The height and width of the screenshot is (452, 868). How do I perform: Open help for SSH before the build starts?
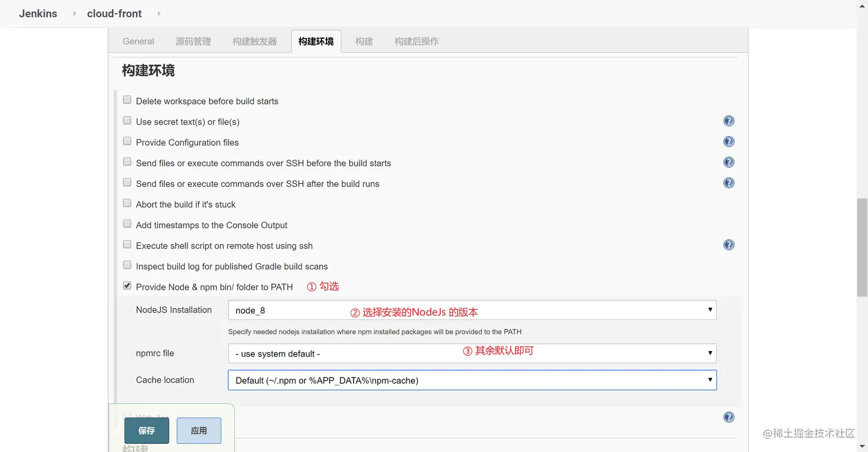(728, 162)
